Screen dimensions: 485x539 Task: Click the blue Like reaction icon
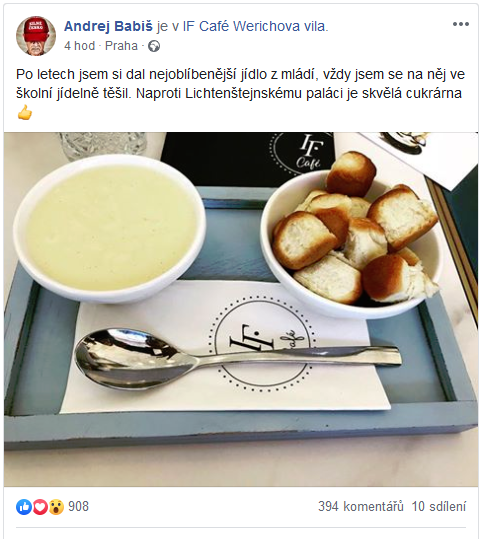(24, 507)
